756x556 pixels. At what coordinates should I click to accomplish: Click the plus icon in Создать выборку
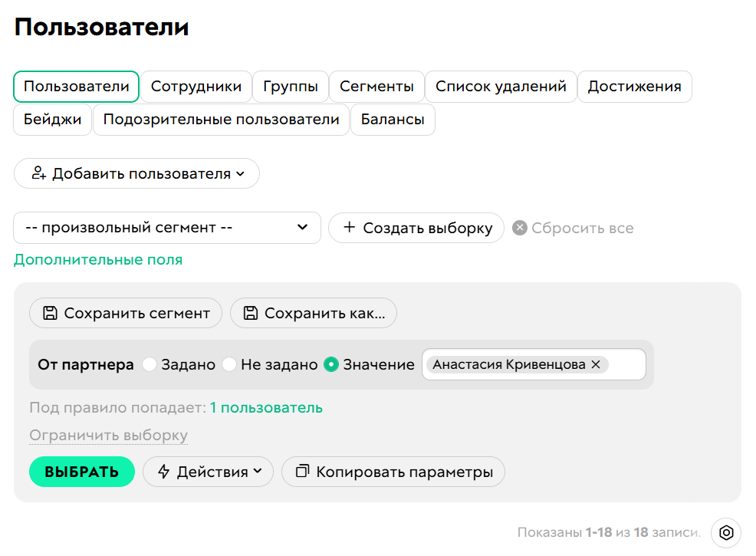[351, 227]
